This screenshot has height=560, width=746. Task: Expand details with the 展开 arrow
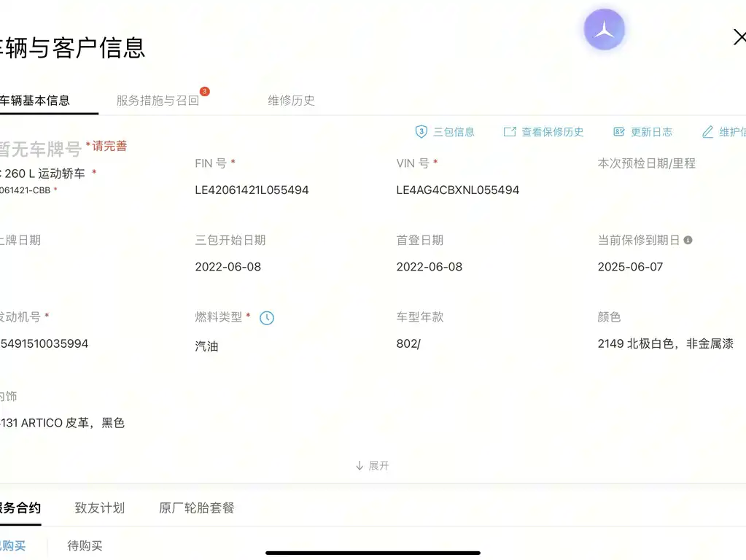pos(373,465)
